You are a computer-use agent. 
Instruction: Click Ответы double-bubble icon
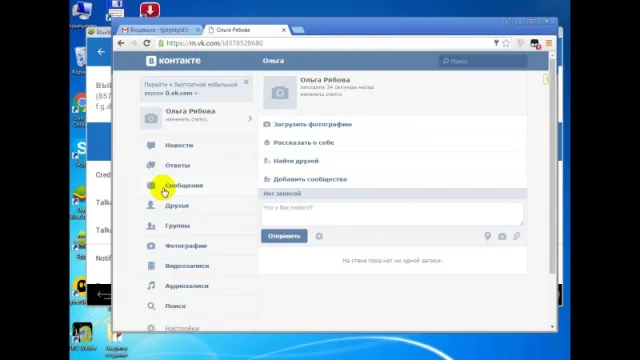(151, 165)
